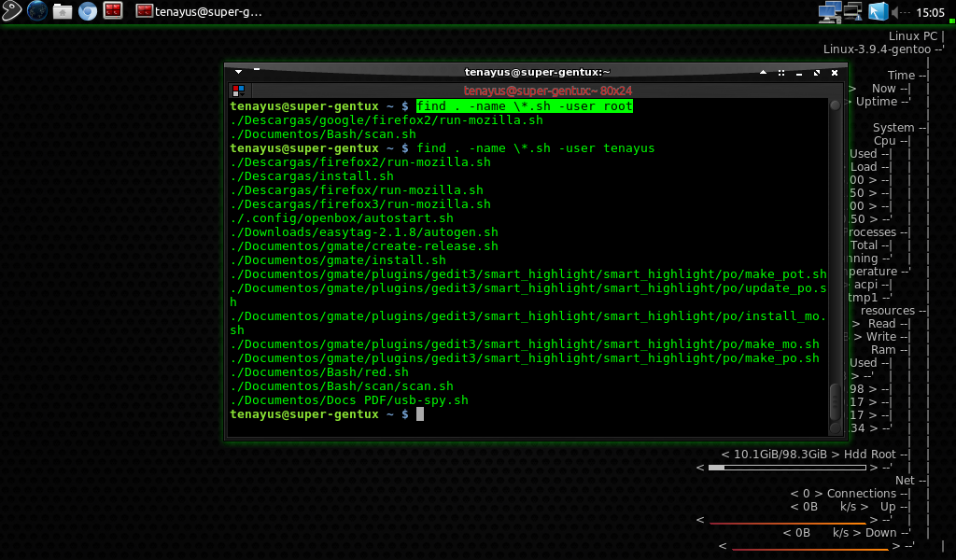Click the ./Documentos/gmate/install.sh line
Image resolution: width=956 pixels, height=560 pixels.
tap(338, 260)
